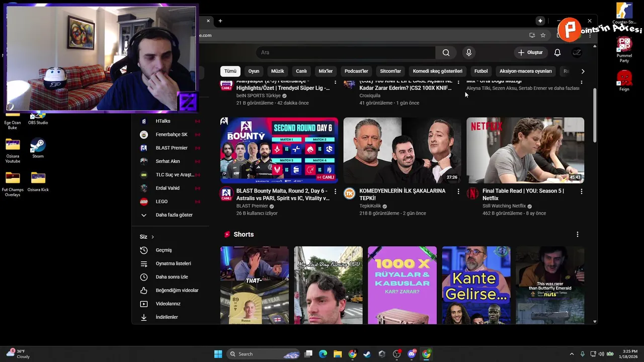Open the Pummel Party desktop shortcut

[x=624, y=49]
